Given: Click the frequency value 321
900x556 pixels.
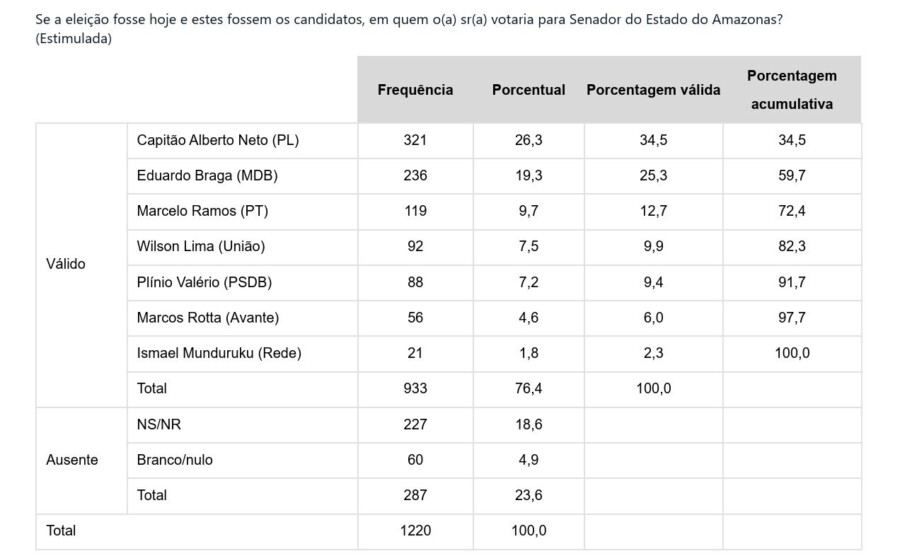Looking at the screenshot, I should click(x=415, y=140).
